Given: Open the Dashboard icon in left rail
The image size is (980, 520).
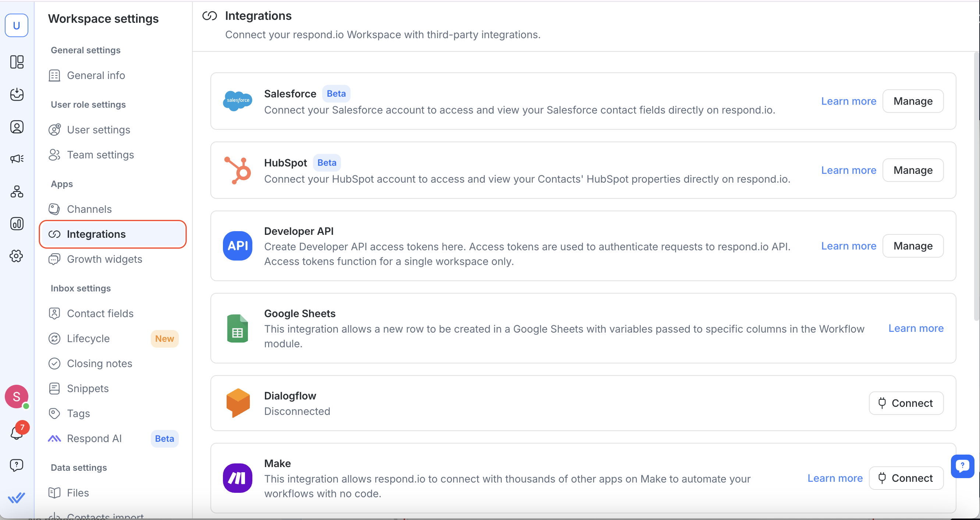Looking at the screenshot, I should (17, 62).
